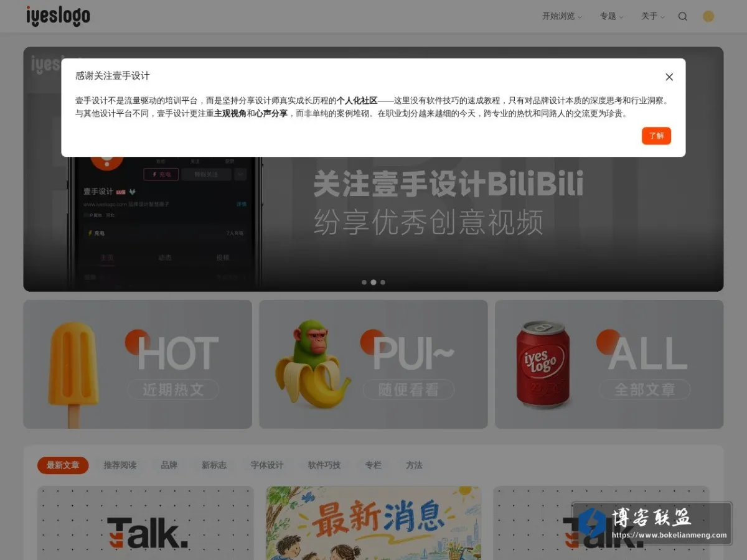Screen dimensions: 747x560
Task: Select third carousel dot indicator
Action: [383, 282]
